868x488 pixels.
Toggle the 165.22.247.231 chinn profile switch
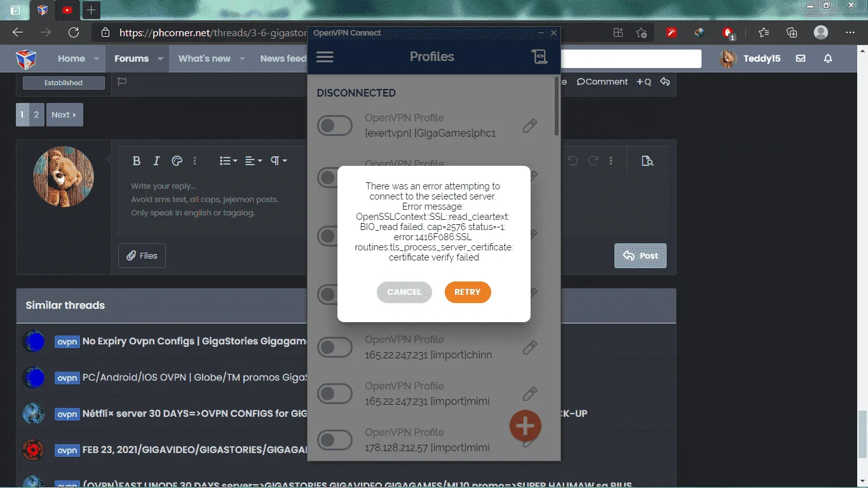[334, 348]
